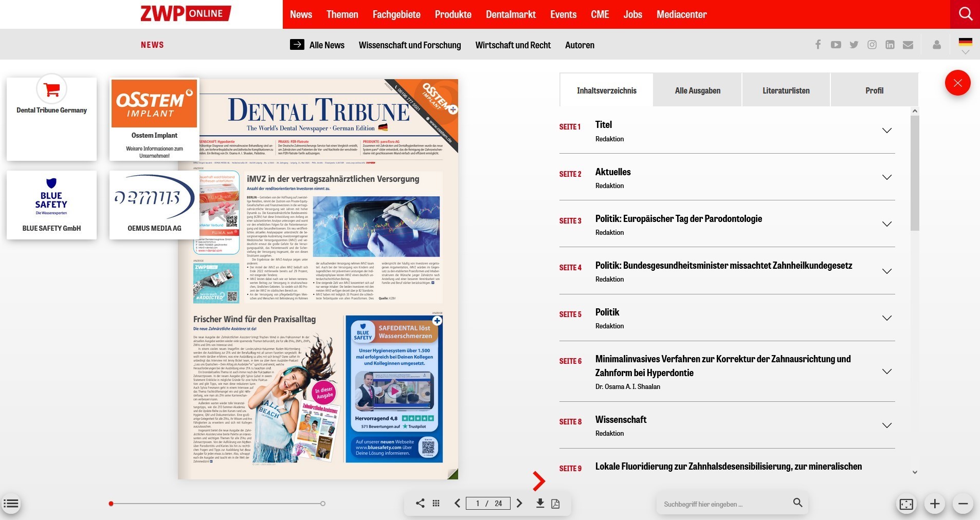Screen dimensions: 980x520
Task: Click plus icon on Blue Safety ad
Action: tap(437, 321)
